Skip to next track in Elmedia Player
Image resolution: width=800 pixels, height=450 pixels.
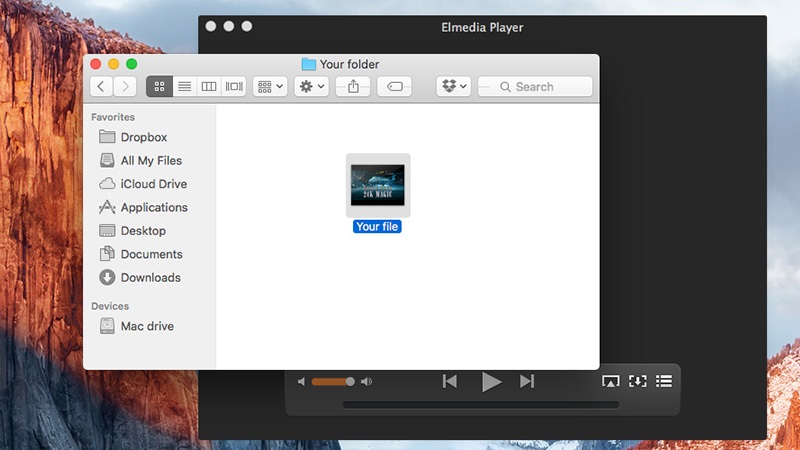[x=527, y=381]
